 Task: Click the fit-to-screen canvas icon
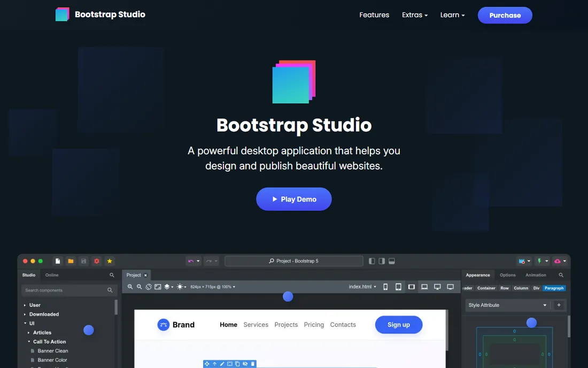click(158, 287)
